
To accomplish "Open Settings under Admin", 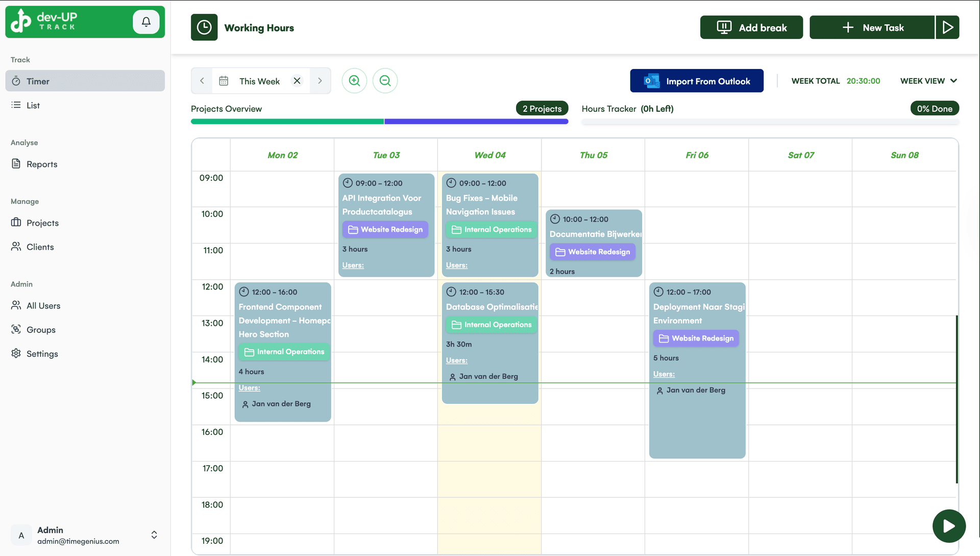I will coord(41,353).
